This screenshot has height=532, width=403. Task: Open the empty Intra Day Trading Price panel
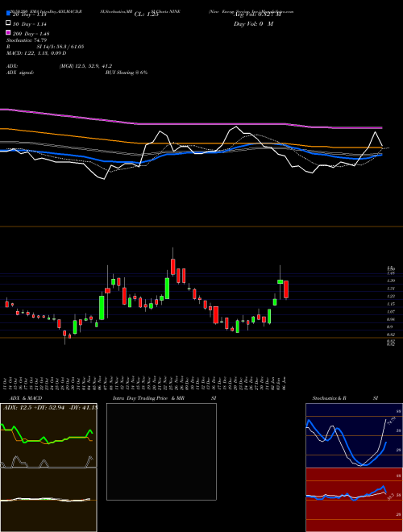[161, 451]
